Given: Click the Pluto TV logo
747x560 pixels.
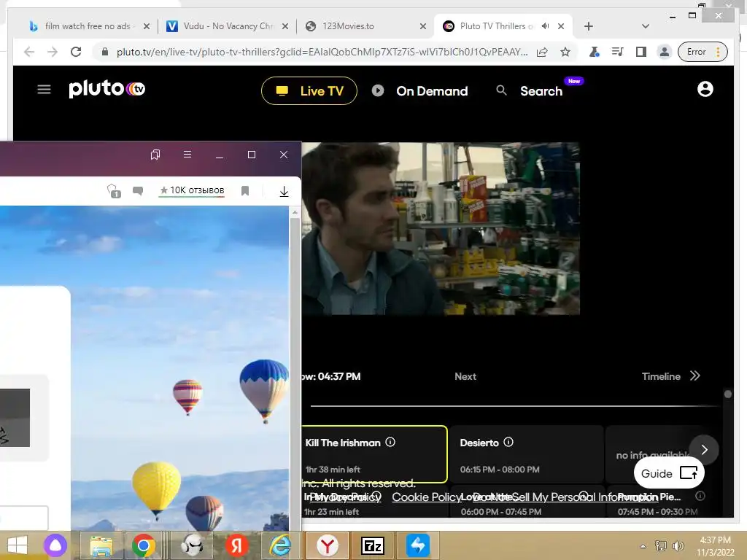Looking at the screenshot, I should point(107,88).
